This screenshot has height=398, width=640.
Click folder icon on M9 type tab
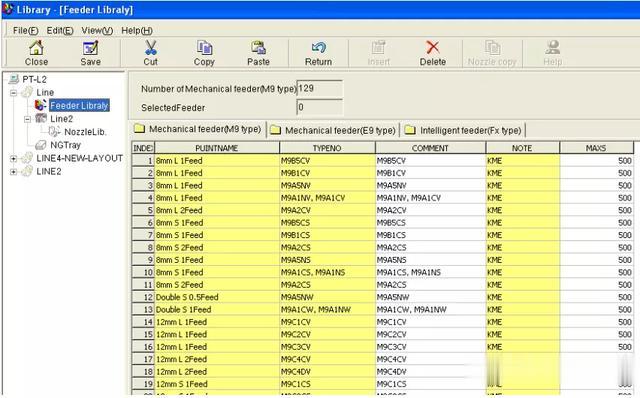(x=140, y=129)
